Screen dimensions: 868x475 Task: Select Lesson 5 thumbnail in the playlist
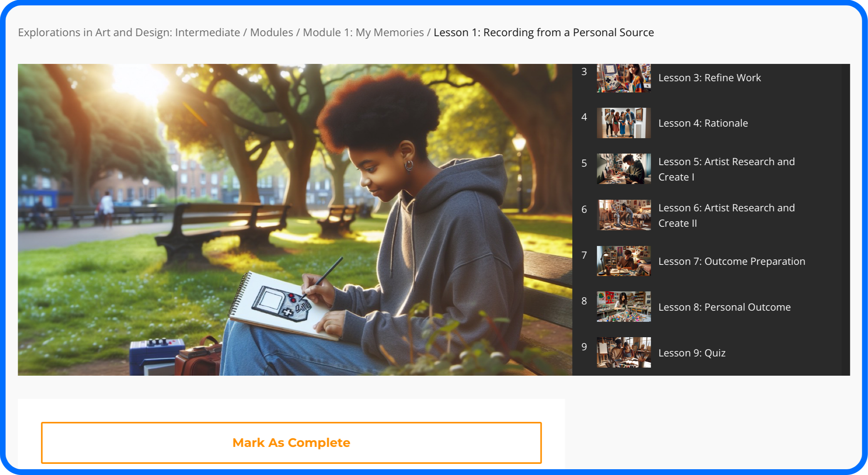coord(623,169)
